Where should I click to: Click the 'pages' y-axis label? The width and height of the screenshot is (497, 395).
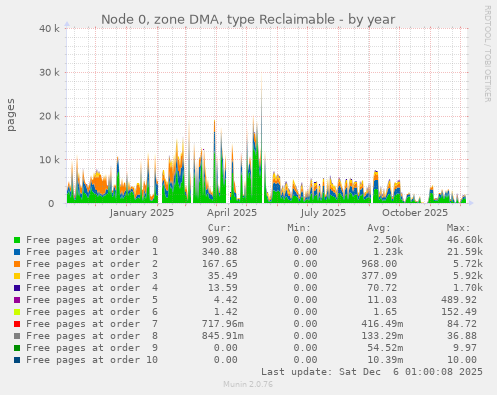(11, 115)
